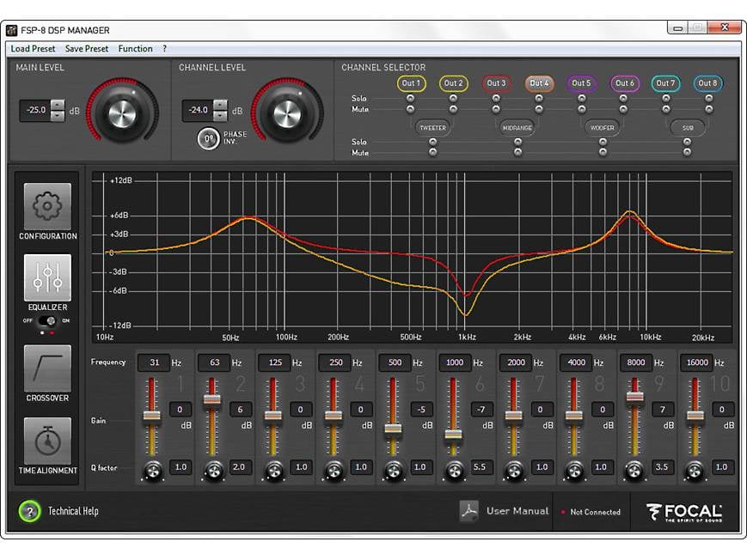747x560 pixels.
Task: Open the Load Preset menu
Action: (33, 49)
